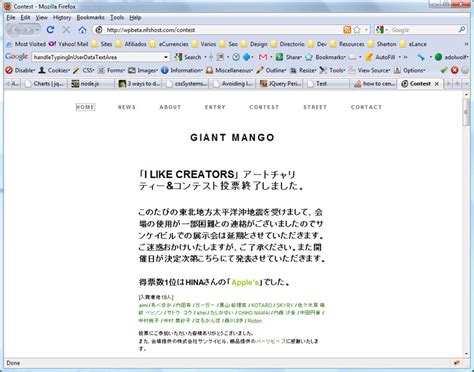The height and width of the screenshot is (372, 474).
Task: Open the Disable menu in developer toolbar
Action: 20,70
